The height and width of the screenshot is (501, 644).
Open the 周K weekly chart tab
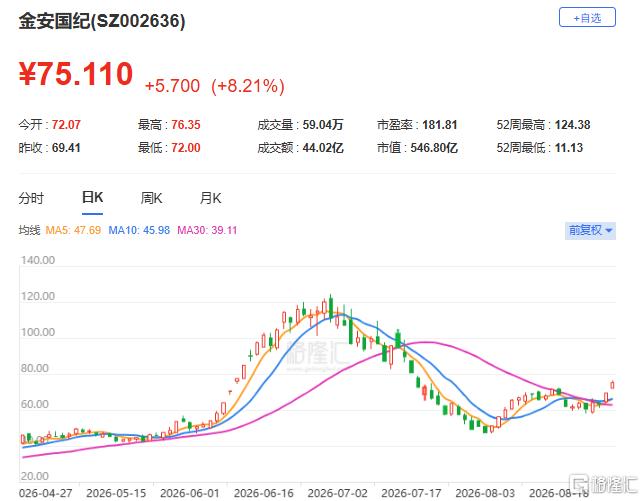click(151, 198)
